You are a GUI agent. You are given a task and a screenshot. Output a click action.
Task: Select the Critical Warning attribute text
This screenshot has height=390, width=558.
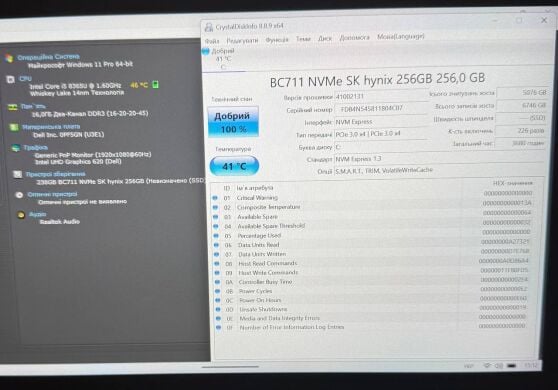(x=257, y=197)
